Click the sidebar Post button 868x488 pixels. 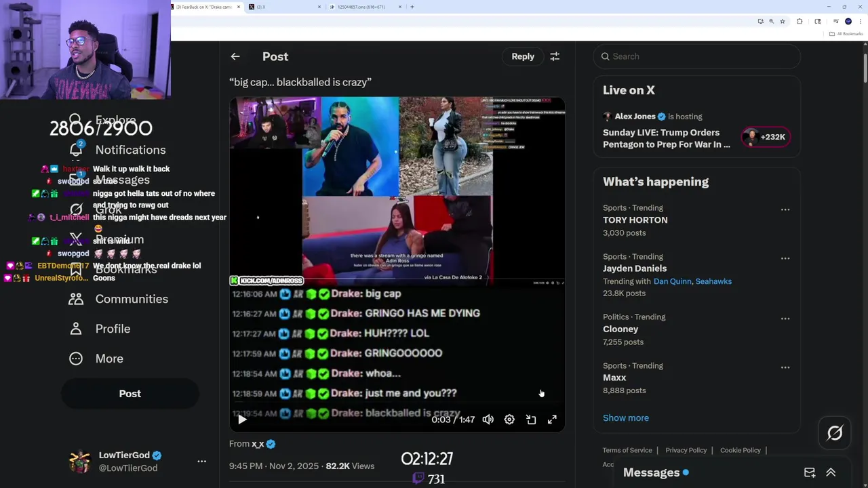click(130, 394)
